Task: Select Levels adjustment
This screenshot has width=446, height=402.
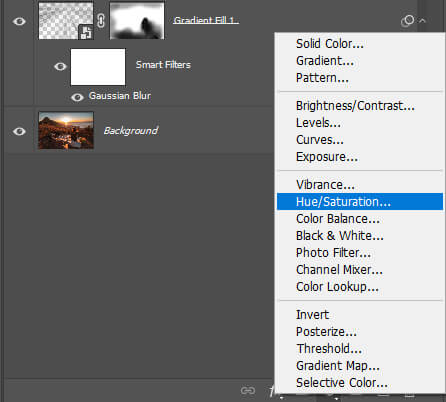Action: (x=360, y=123)
